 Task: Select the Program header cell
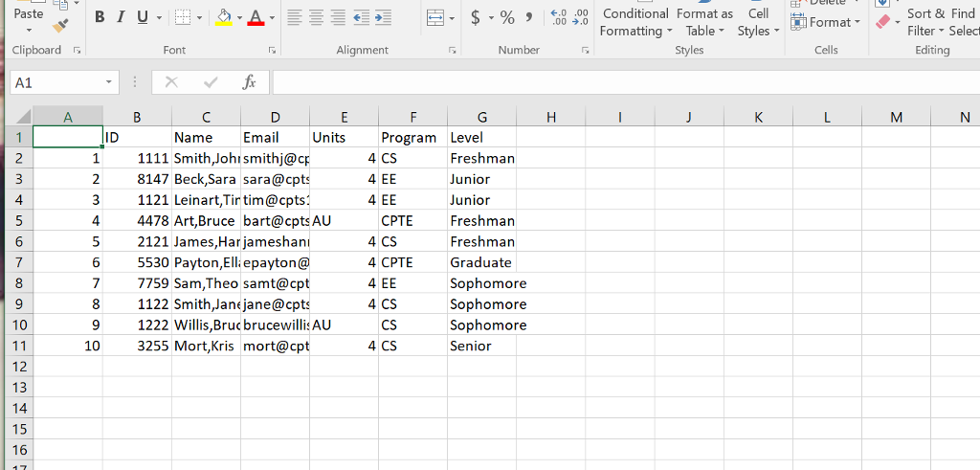click(413, 138)
